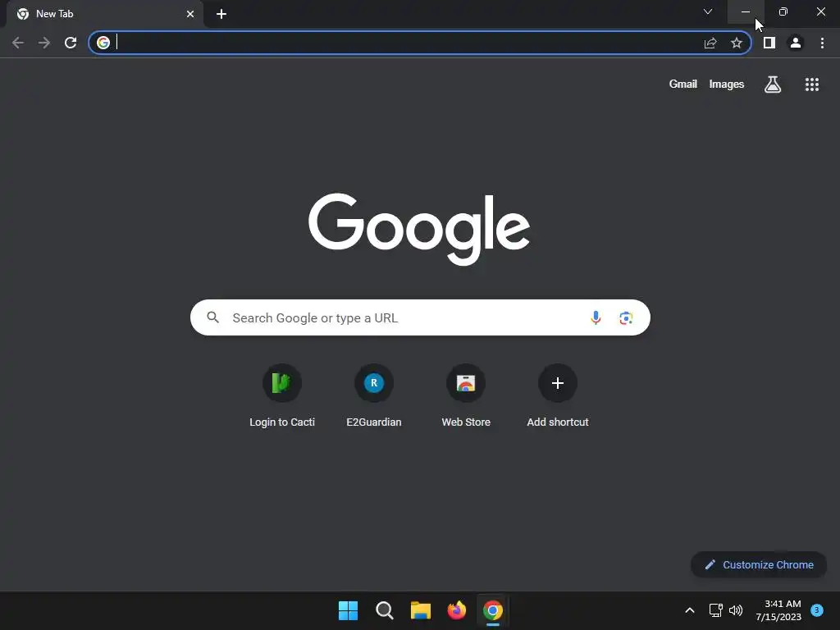
Task: Click Customize Chrome button
Action: tap(759, 564)
